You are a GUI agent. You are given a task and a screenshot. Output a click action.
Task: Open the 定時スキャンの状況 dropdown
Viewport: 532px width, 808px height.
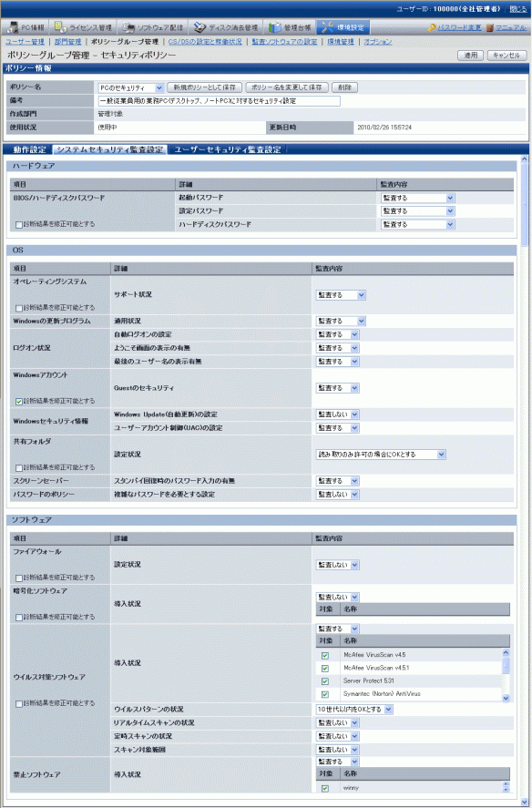(337, 737)
